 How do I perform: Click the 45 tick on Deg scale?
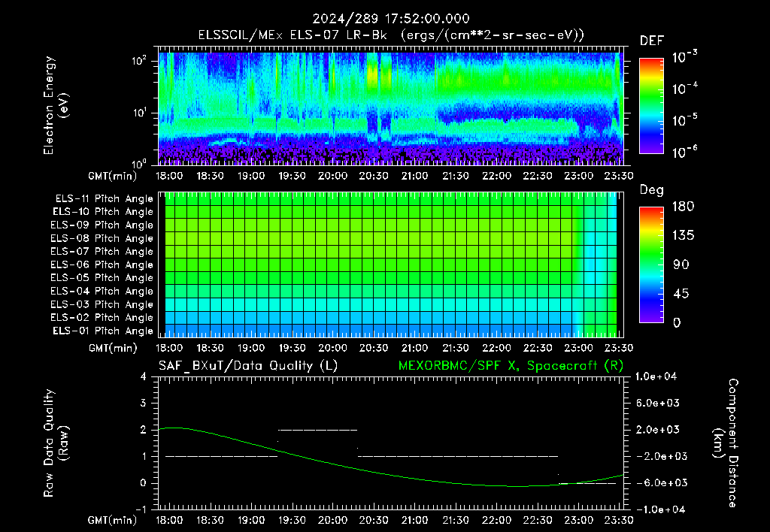pyautogui.click(x=680, y=294)
